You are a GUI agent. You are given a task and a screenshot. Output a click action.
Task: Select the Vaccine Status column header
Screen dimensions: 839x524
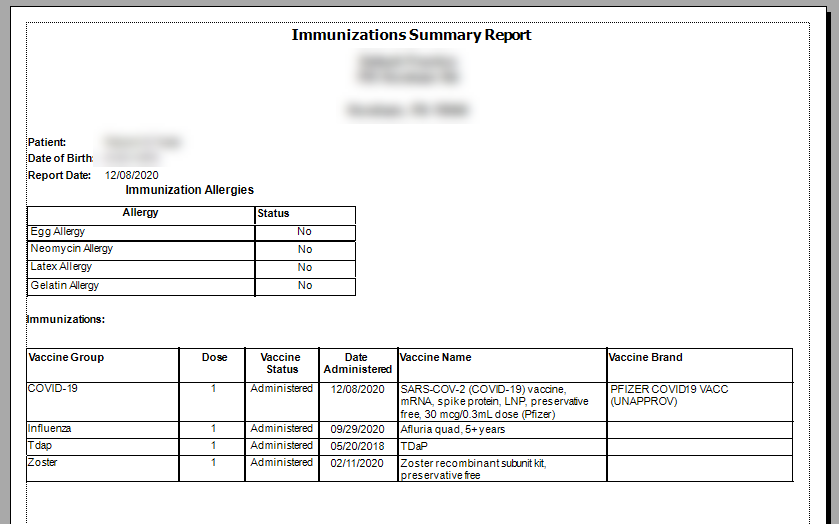pyautogui.click(x=281, y=363)
